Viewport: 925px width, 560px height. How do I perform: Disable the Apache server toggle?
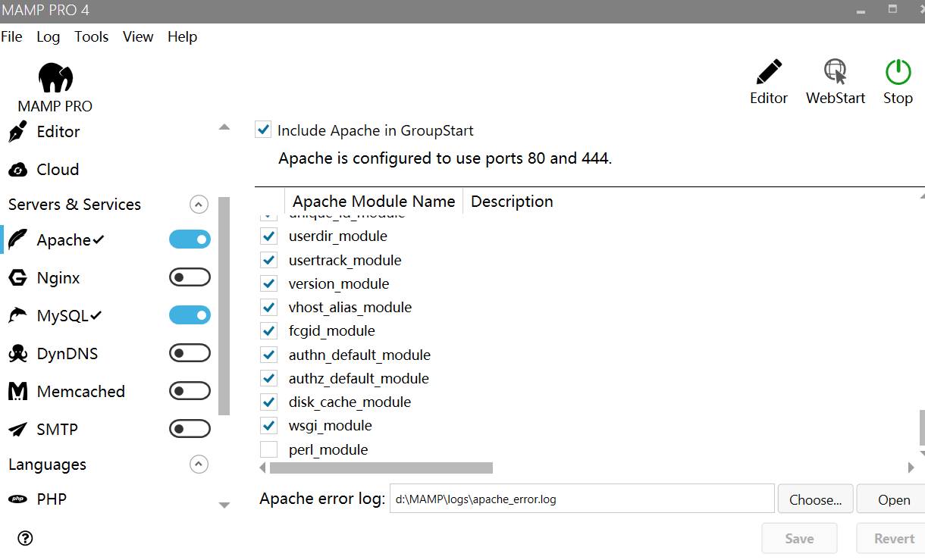point(190,239)
